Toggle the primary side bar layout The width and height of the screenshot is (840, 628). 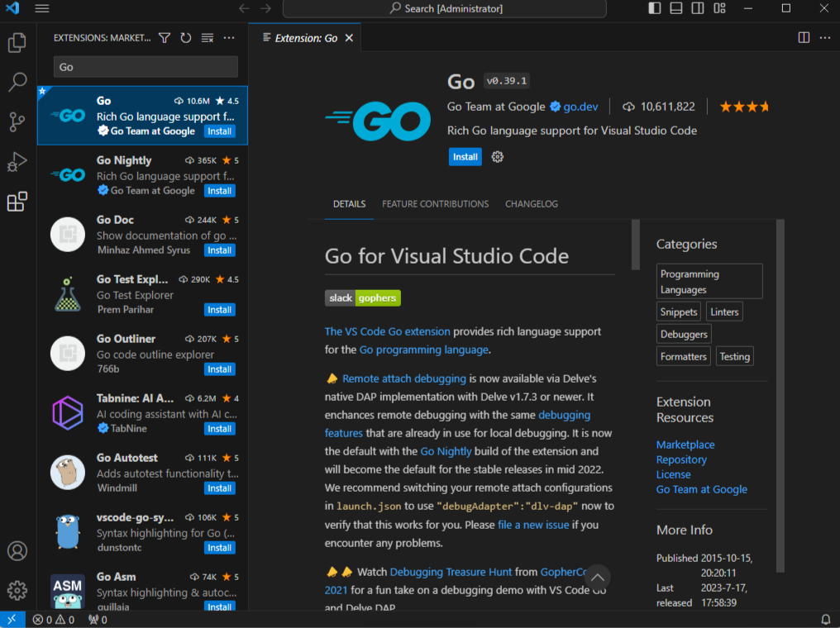point(655,8)
